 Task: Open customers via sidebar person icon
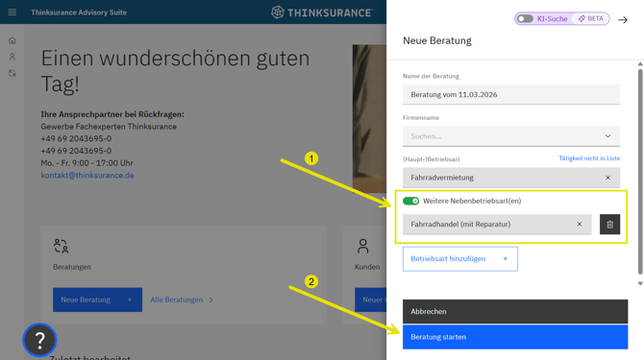pos(12,57)
